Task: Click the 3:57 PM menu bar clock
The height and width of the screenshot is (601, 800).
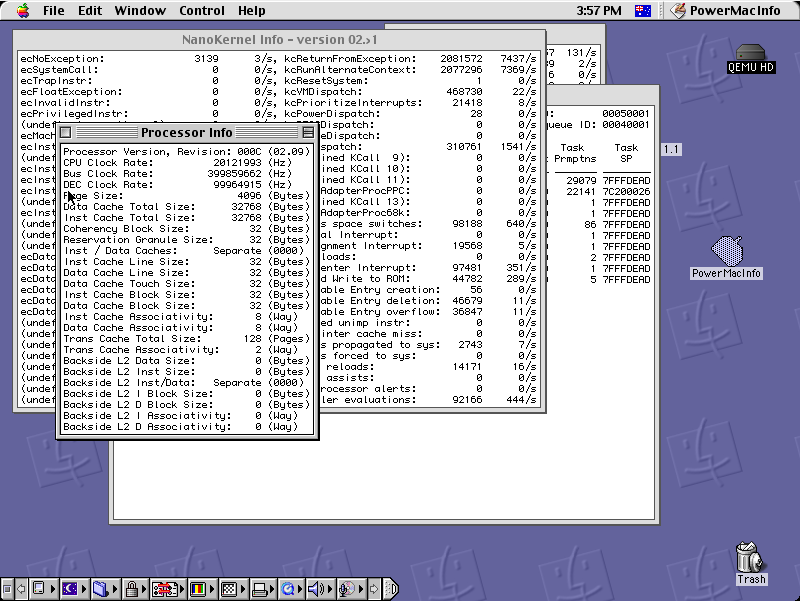Action: click(x=599, y=10)
